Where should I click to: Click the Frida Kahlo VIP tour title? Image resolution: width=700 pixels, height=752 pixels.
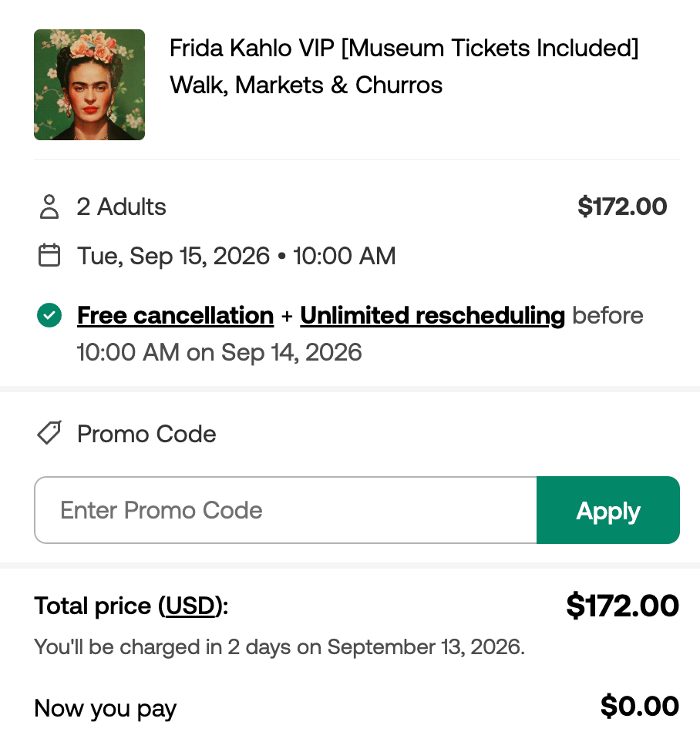[404, 67]
